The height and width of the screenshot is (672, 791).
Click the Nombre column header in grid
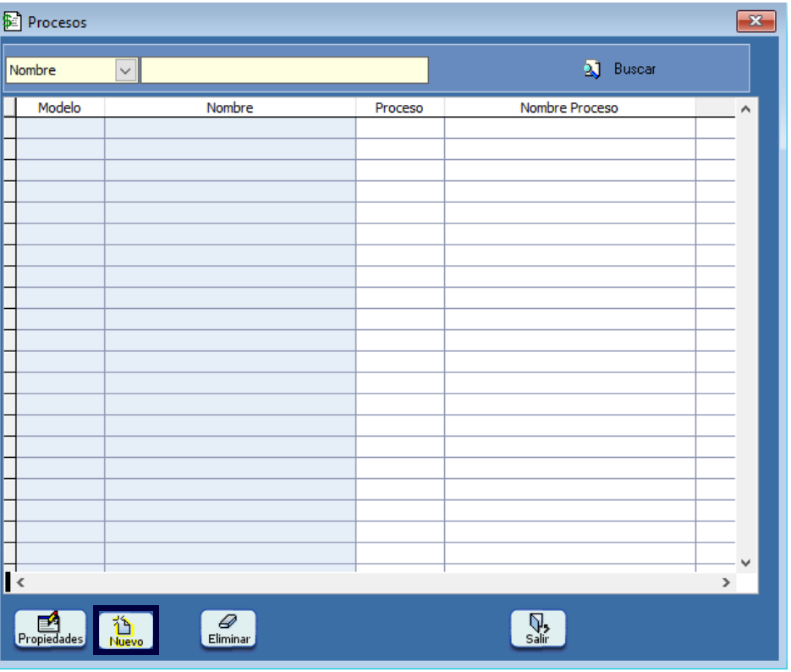(x=230, y=107)
